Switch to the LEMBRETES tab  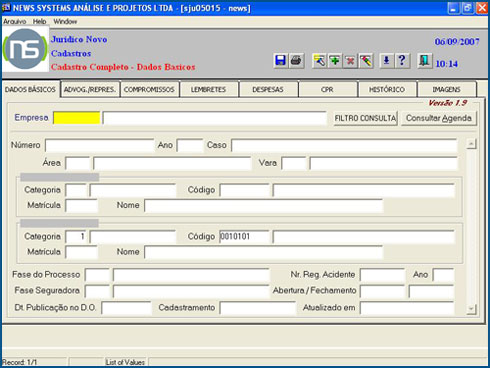pyautogui.click(x=209, y=89)
